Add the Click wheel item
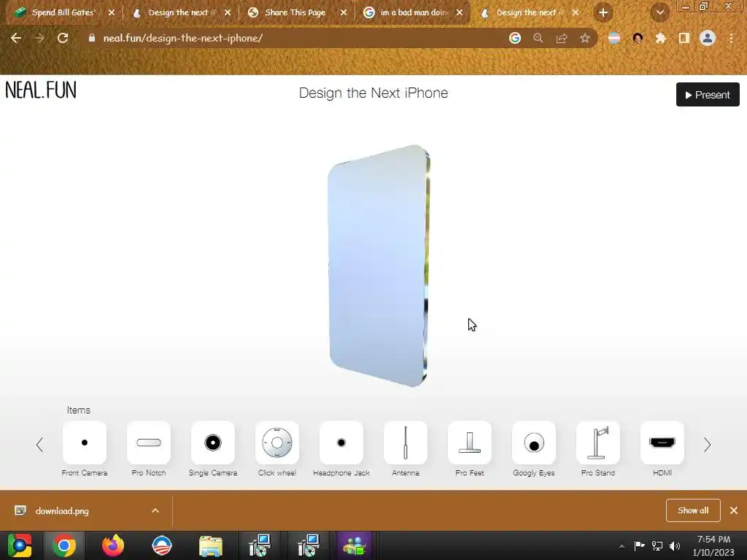The height and width of the screenshot is (560, 747). 277,443
